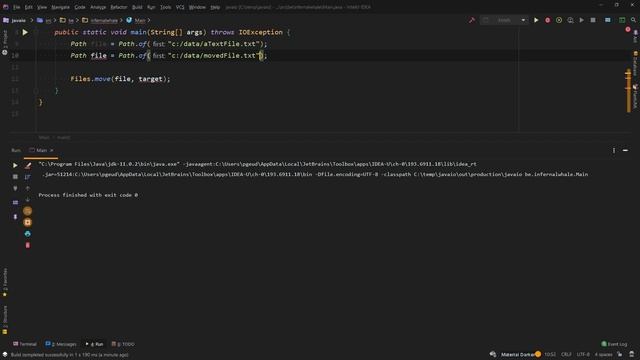The width and height of the screenshot is (640, 360).
Task: Open the Help menu
Action: [215, 7]
